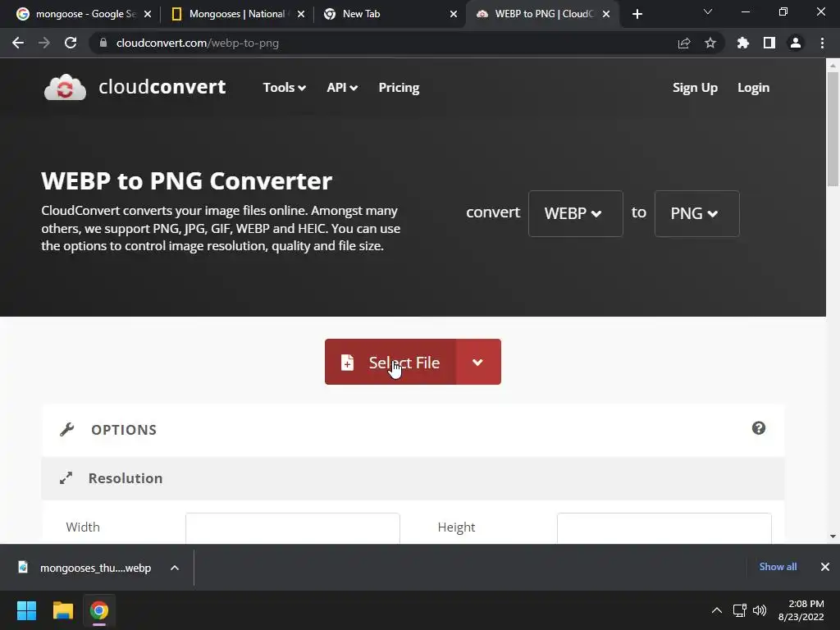Image resolution: width=840 pixels, height=630 pixels.
Task: Click the Height input field
Action: (x=664, y=528)
